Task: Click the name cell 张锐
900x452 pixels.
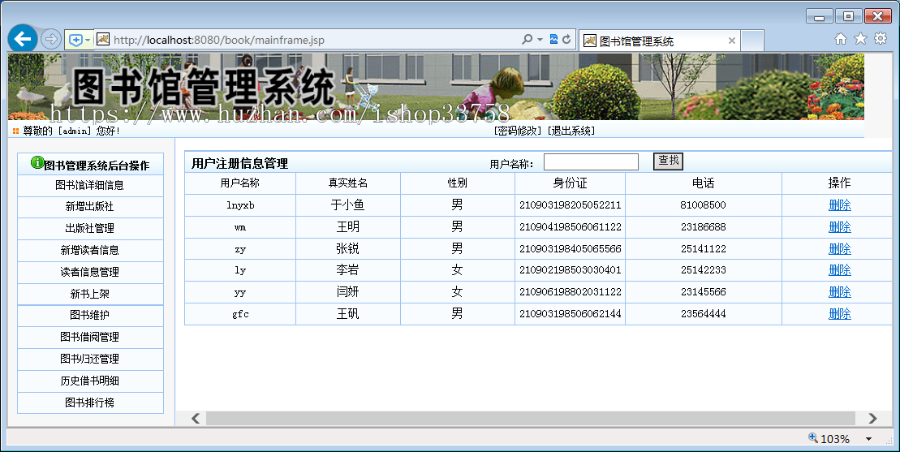Action: point(348,249)
